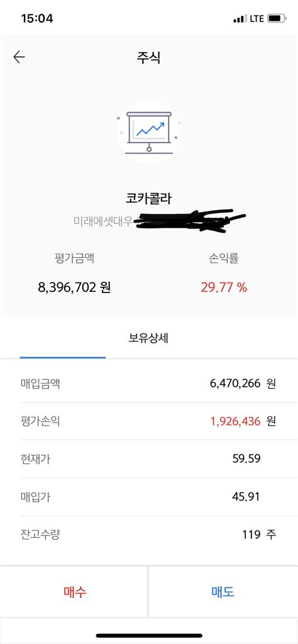
Task: Tap the 29.77 % return rate
Action: tap(224, 287)
